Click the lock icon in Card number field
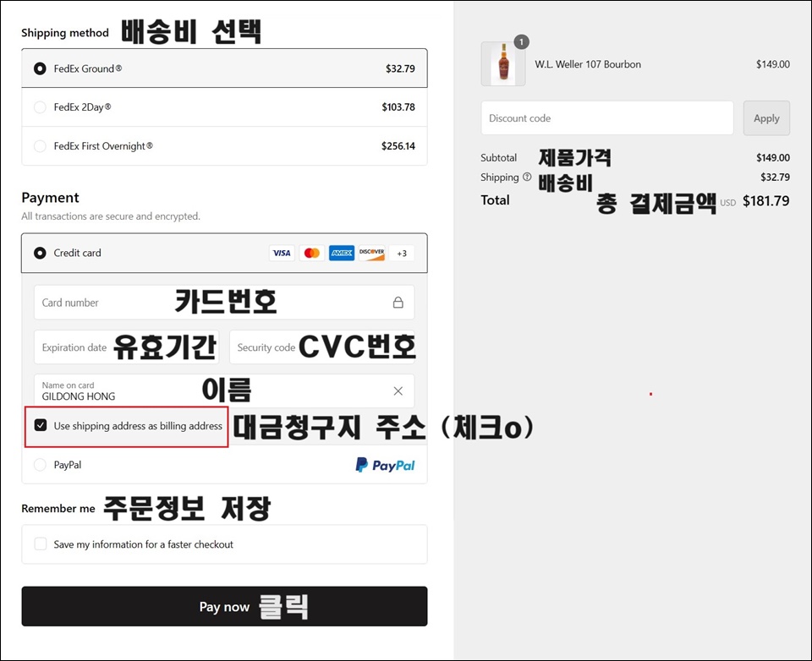812x661 pixels. pyautogui.click(x=398, y=303)
